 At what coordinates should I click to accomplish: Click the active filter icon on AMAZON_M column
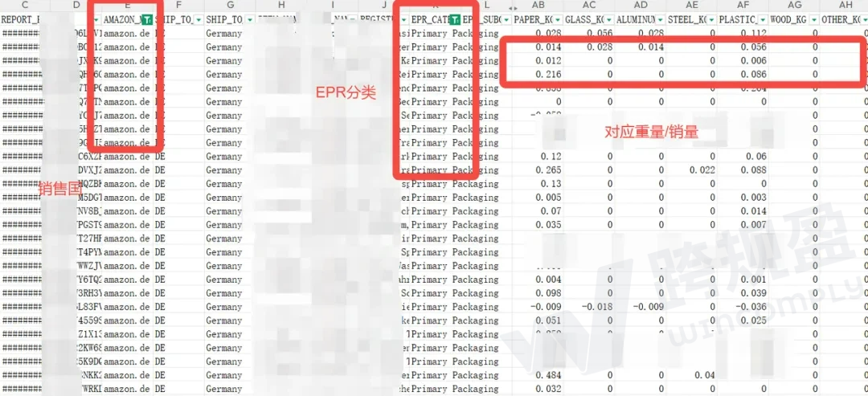click(145, 20)
